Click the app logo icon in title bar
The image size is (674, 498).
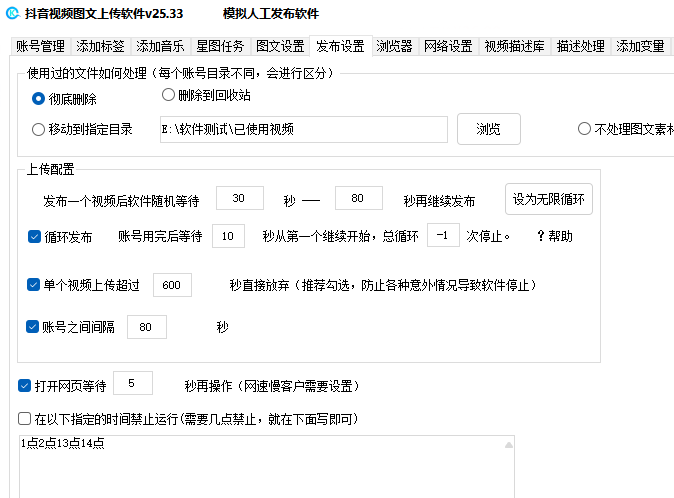click(x=9, y=14)
